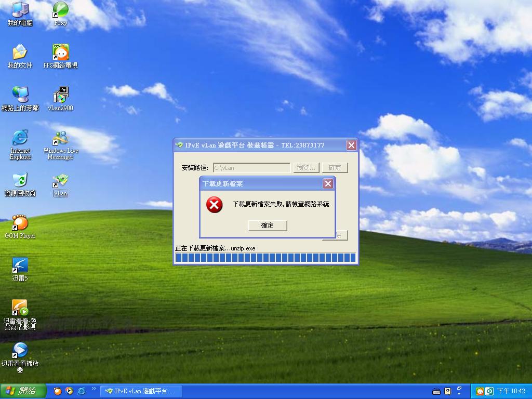Click the language bar help icon

[x=447, y=392]
